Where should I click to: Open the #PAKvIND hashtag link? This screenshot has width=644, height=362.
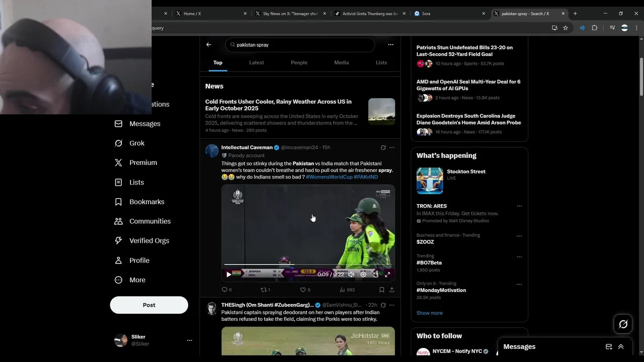click(x=366, y=177)
